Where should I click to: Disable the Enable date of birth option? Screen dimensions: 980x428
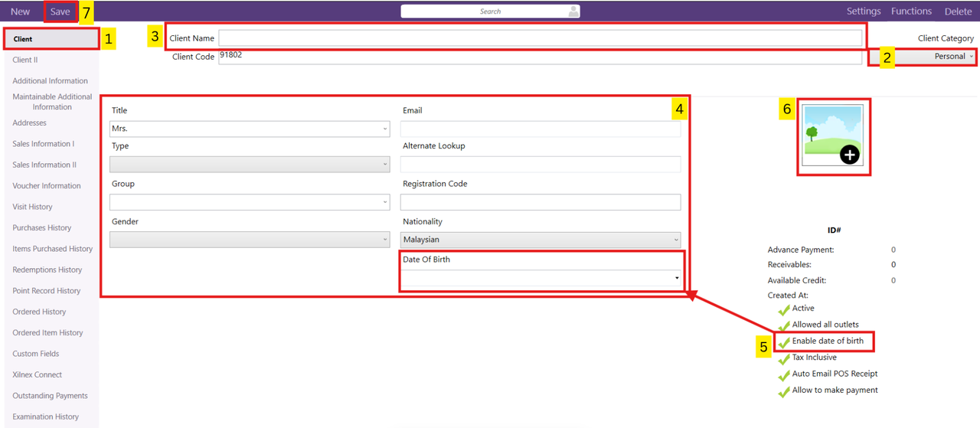point(784,341)
